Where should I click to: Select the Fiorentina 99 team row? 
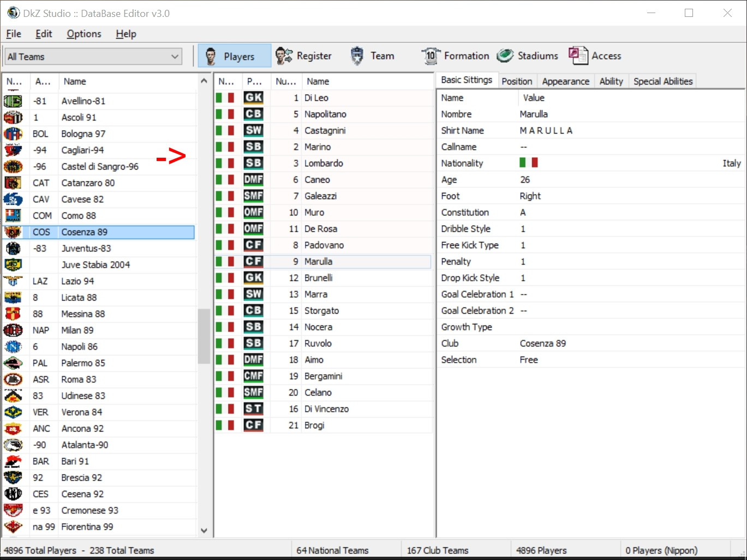99,527
